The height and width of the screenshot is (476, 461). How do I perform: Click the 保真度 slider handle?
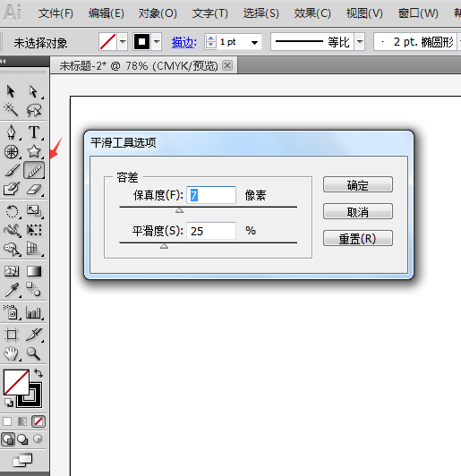coord(180,210)
